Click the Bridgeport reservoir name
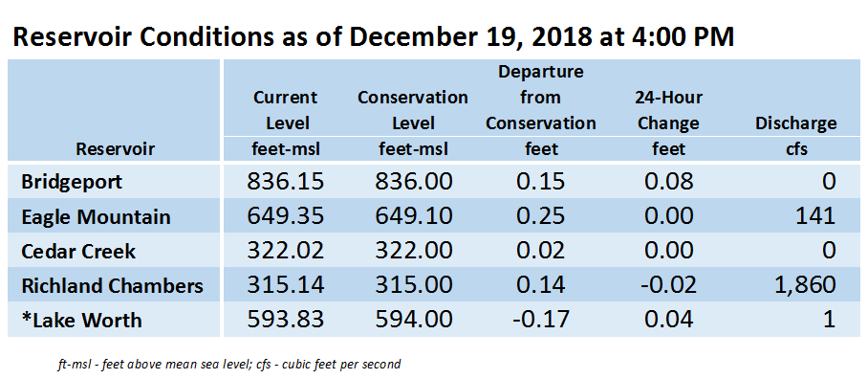Image resolution: width=868 pixels, height=379 pixels. (x=72, y=182)
